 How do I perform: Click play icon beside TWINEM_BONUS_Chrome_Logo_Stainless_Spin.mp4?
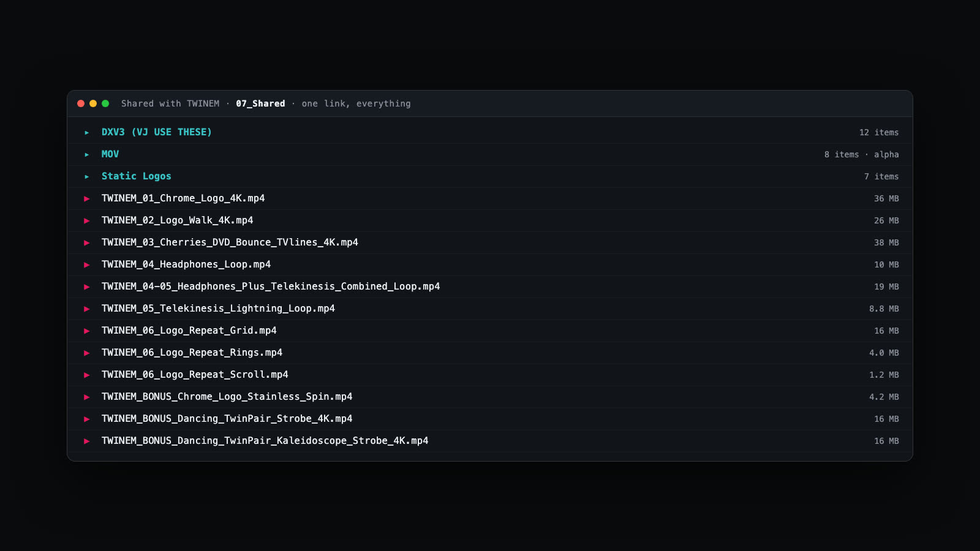coord(87,397)
